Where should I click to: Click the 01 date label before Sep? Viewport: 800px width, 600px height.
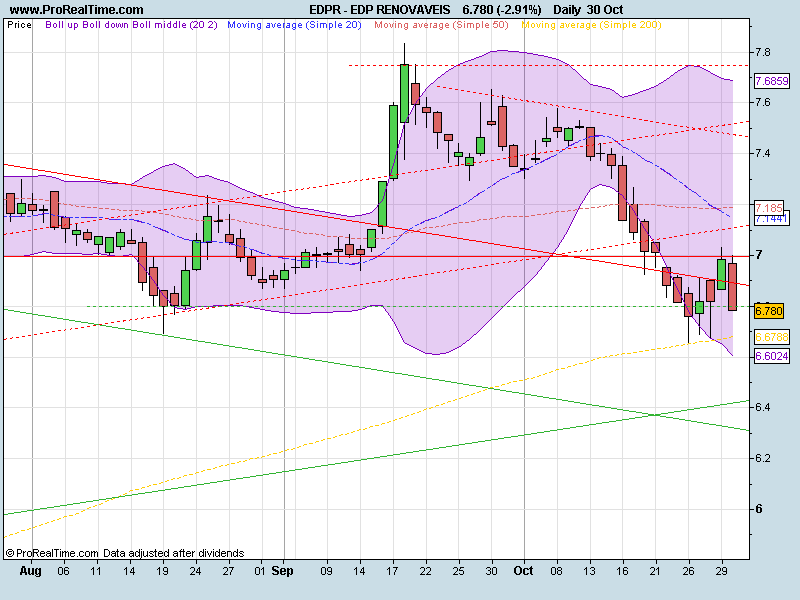coord(260,571)
